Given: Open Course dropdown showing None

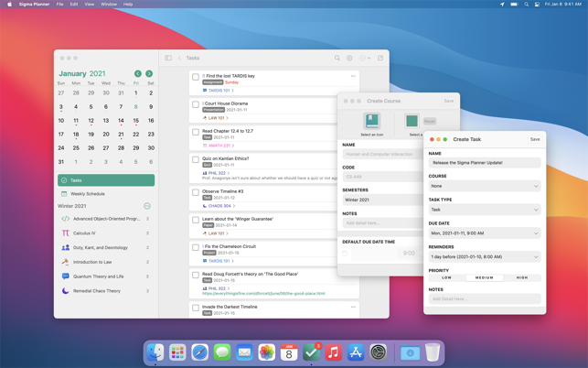Looking at the screenshot, I should 485,186.
